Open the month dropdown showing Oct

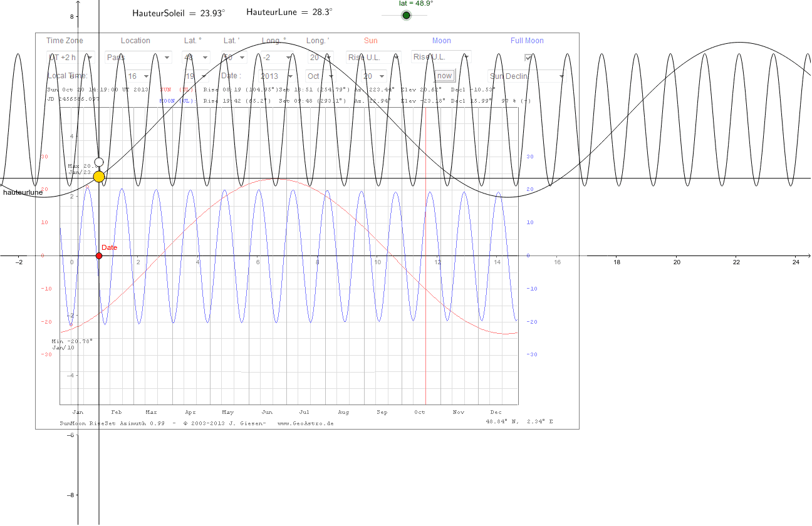pos(320,76)
